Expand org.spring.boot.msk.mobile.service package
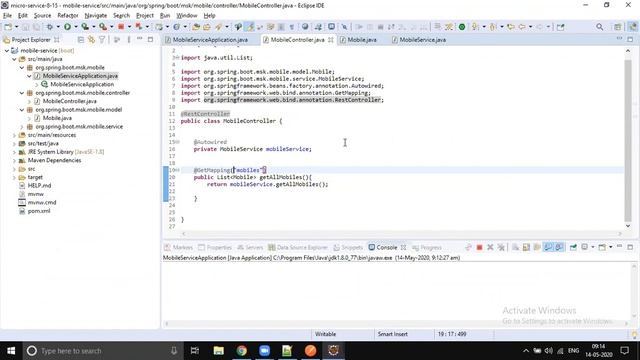 pyautogui.click(x=22, y=127)
